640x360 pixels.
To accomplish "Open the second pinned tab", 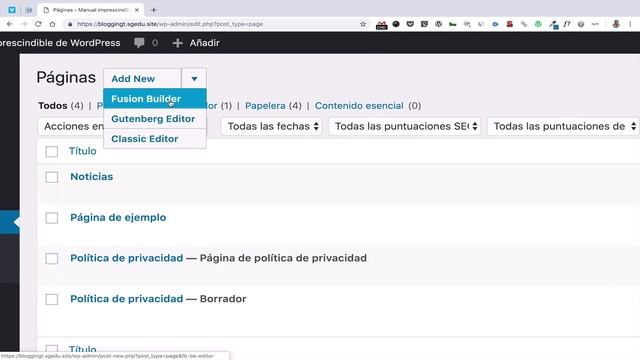I will tap(29, 10).
